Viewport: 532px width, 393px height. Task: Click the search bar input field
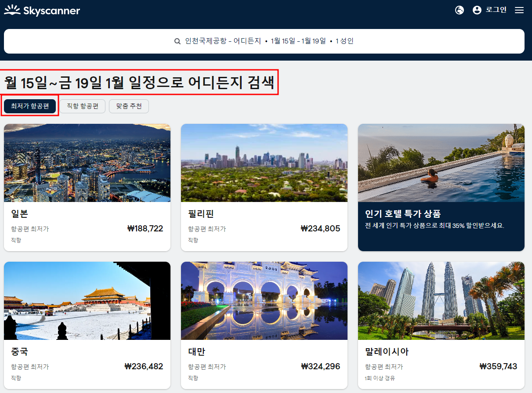(264, 41)
